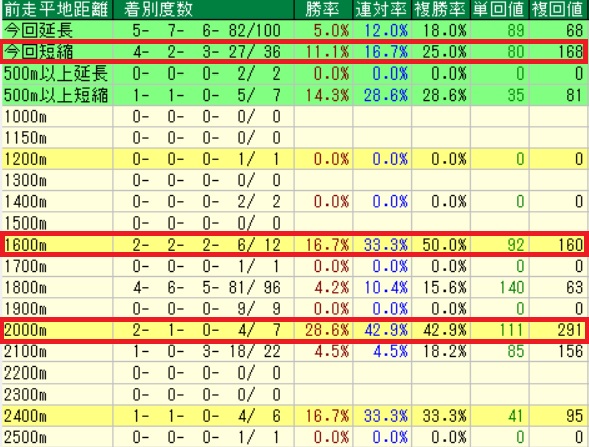Select the 1500m row label
Viewport: 589px width, 447px height.
click(x=25, y=224)
